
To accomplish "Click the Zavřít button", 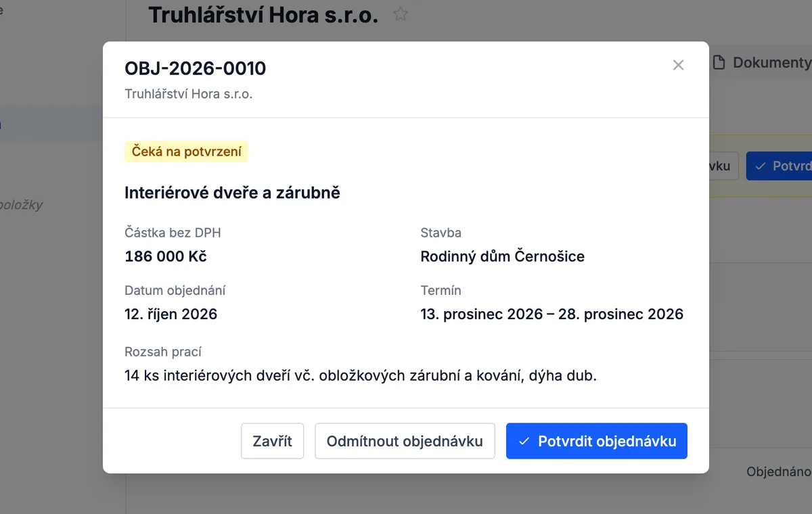I will click(x=272, y=441).
